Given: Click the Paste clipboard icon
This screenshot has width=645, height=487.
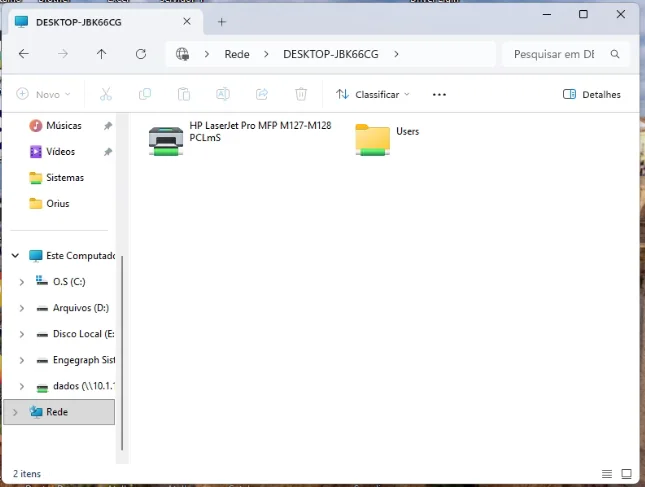Looking at the screenshot, I should 183,94.
